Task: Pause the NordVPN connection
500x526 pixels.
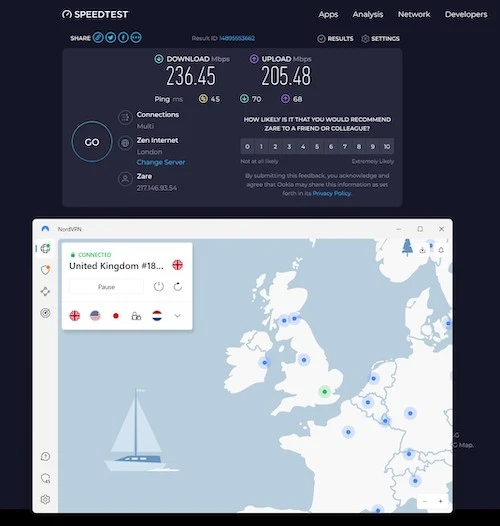Action: click(106, 287)
